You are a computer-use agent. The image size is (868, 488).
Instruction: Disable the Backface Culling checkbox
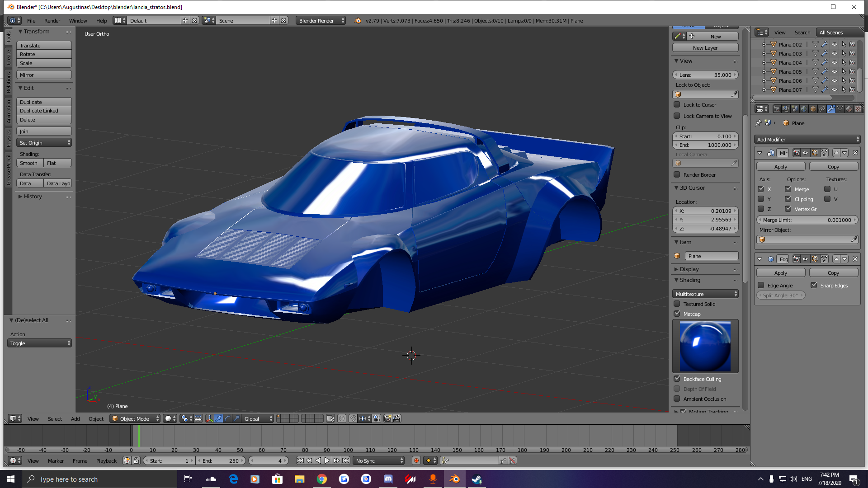click(677, 379)
